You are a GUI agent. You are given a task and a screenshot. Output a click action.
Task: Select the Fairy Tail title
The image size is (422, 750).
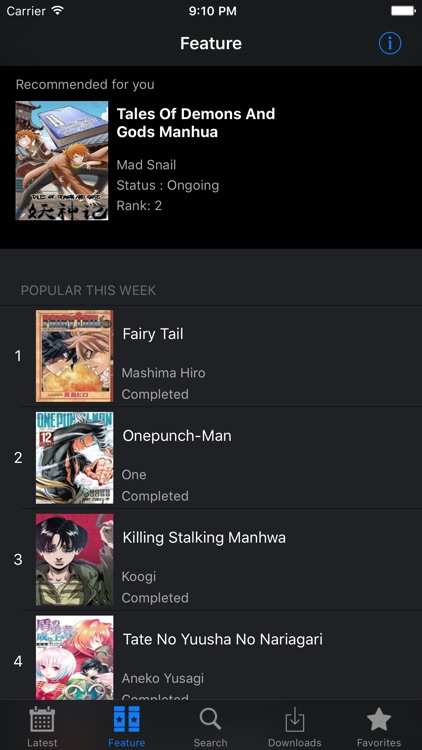(x=153, y=334)
